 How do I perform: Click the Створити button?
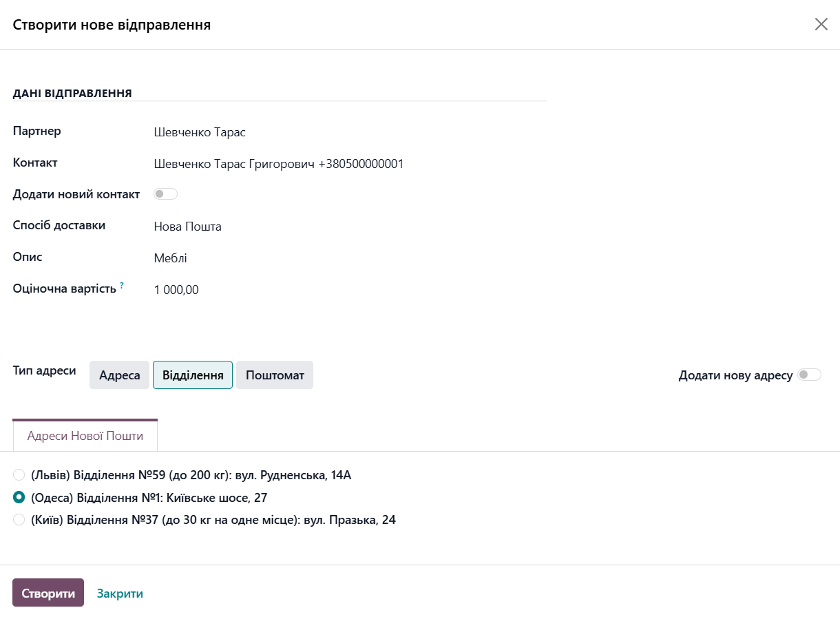[48, 593]
